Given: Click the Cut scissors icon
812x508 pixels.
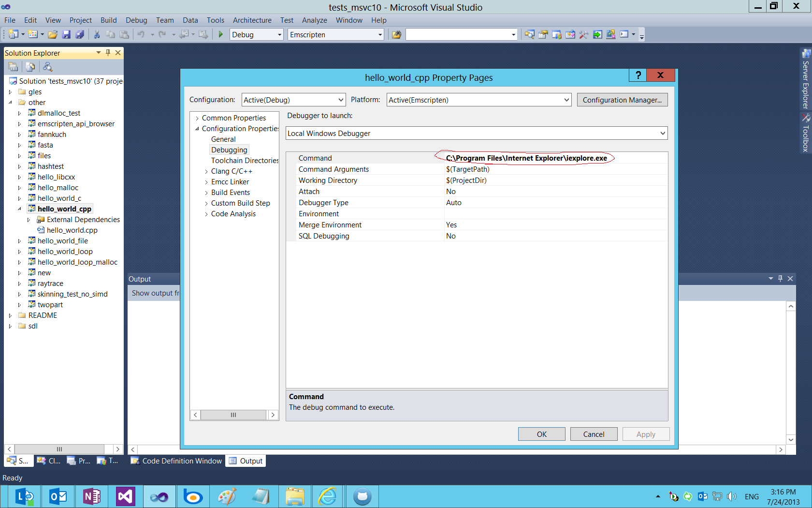Looking at the screenshot, I should [97, 34].
